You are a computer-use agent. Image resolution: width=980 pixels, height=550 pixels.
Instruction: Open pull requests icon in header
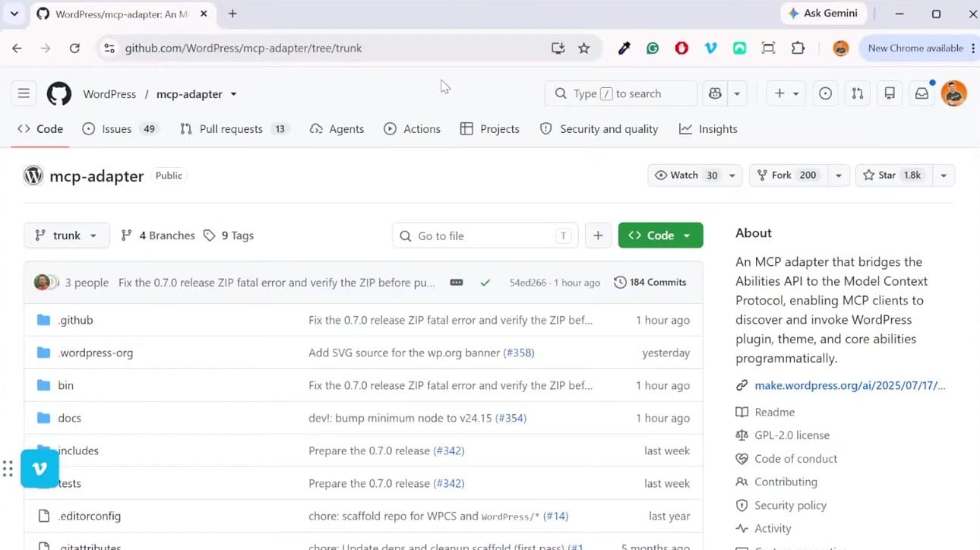click(x=857, y=93)
